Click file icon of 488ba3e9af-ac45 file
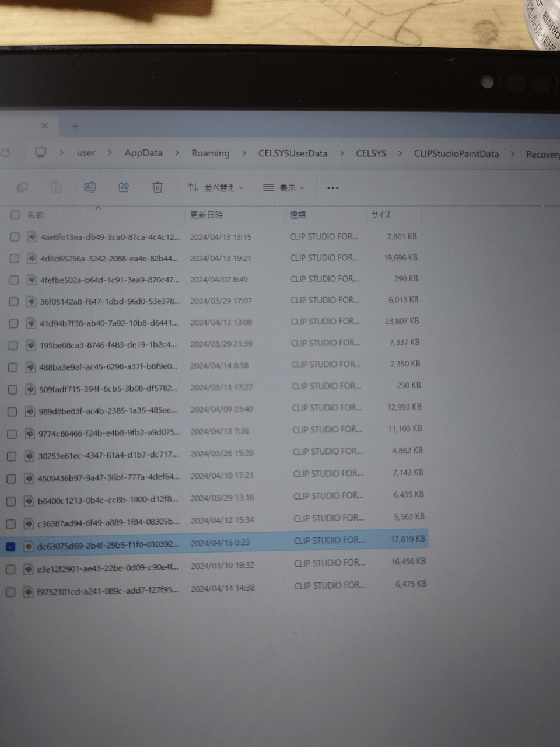The image size is (560, 747). [x=30, y=367]
